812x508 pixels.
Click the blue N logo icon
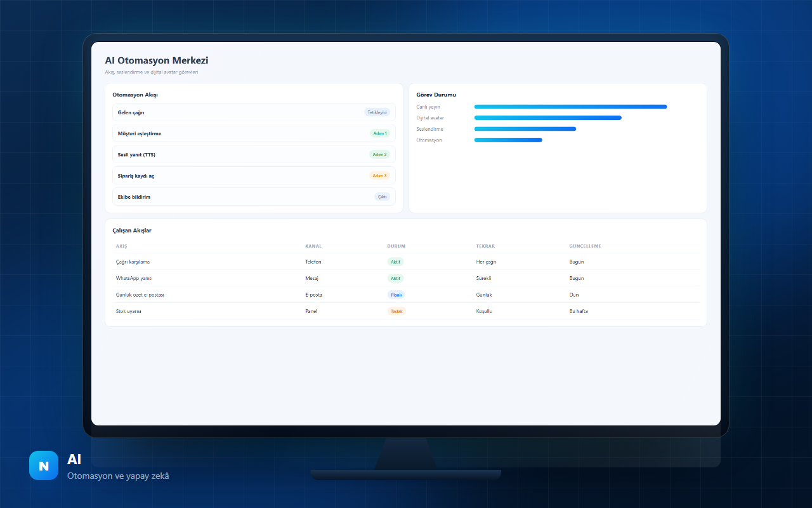coord(44,465)
